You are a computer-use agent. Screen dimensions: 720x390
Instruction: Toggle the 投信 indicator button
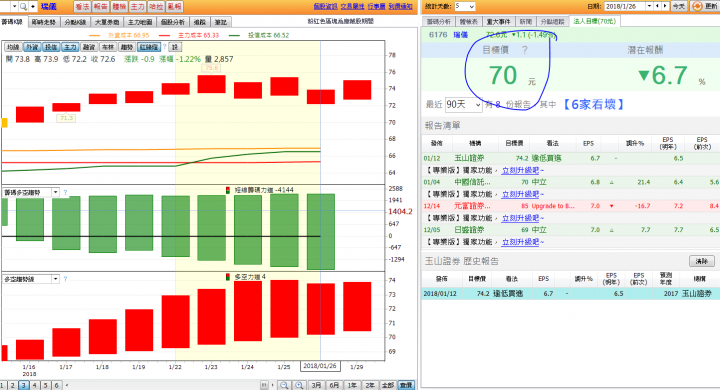51,47
